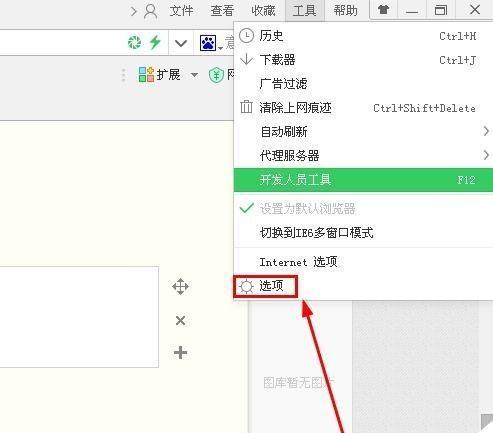Select 清除上网痕迹 menu entry
This screenshot has height=433, width=493.
(x=363, y=108)
